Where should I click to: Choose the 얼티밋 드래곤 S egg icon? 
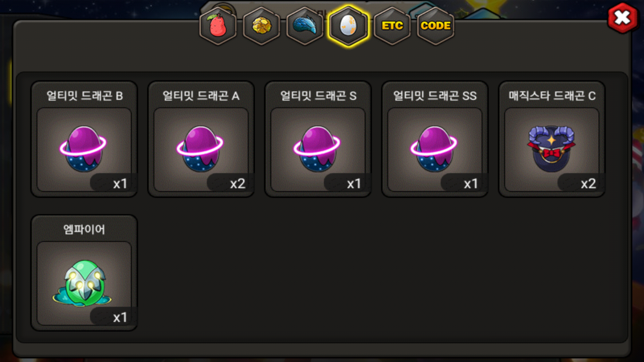317,148
